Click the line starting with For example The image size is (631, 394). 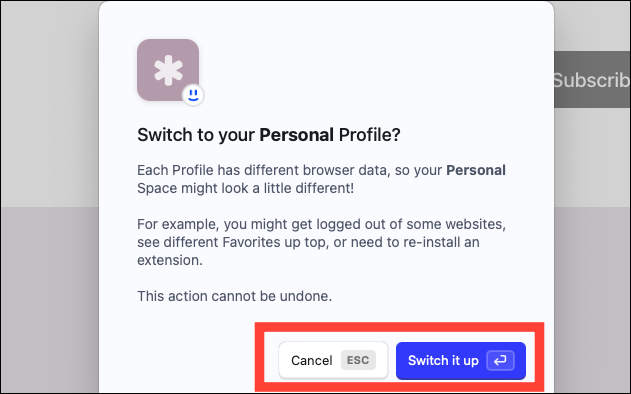321,224
